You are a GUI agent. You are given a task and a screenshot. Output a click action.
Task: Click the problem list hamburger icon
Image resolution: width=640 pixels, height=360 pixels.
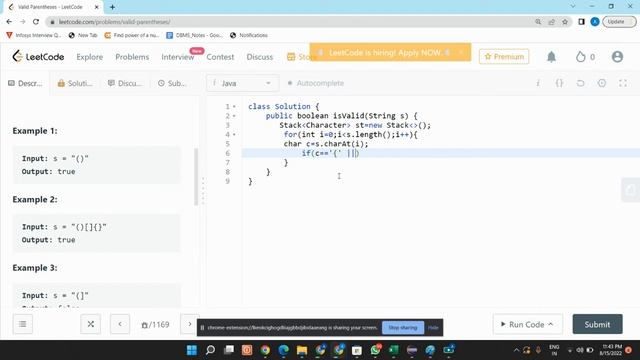tap(23, 324)
